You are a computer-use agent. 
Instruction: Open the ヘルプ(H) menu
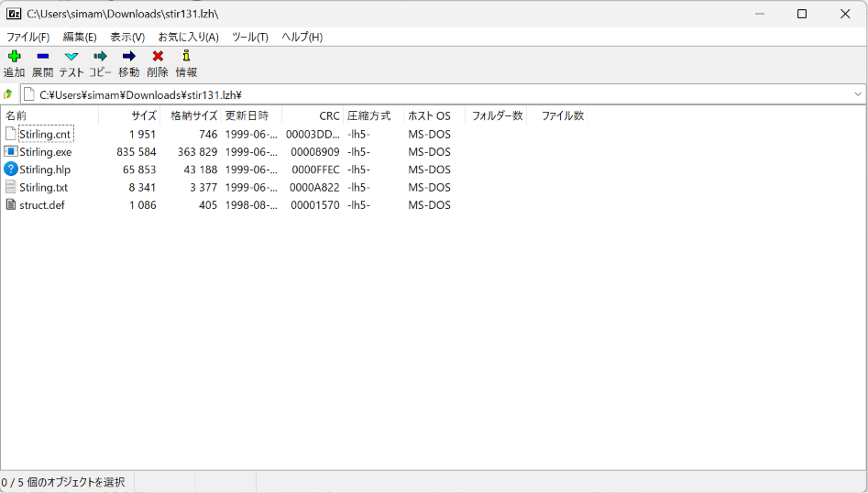tap(302, 37)
